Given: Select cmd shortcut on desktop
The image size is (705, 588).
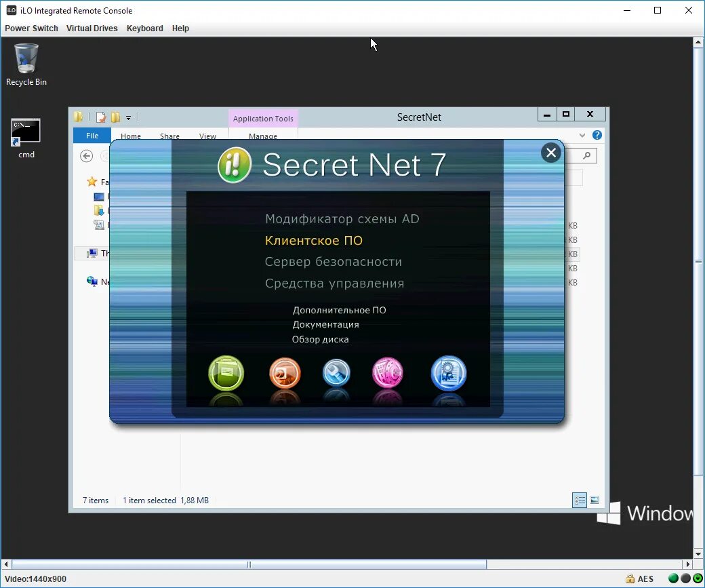Looking at the screenshot, I should tap(26, 138).
